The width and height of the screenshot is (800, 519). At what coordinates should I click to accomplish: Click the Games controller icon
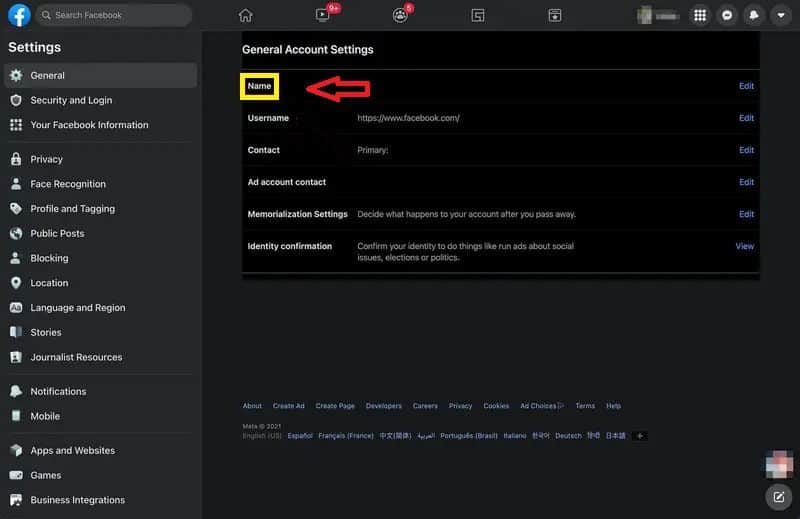pyautogui.click(x=16, y=475)
